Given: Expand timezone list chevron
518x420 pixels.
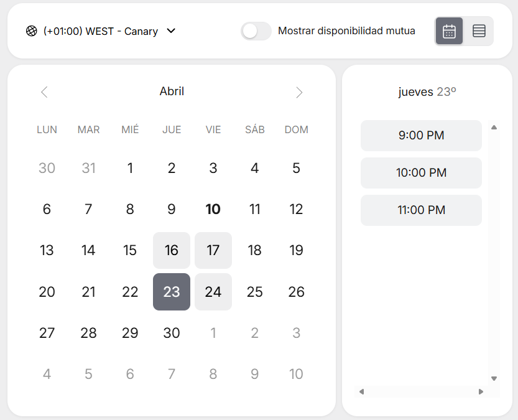Looking at the screenshot, I should click(172, 31).
